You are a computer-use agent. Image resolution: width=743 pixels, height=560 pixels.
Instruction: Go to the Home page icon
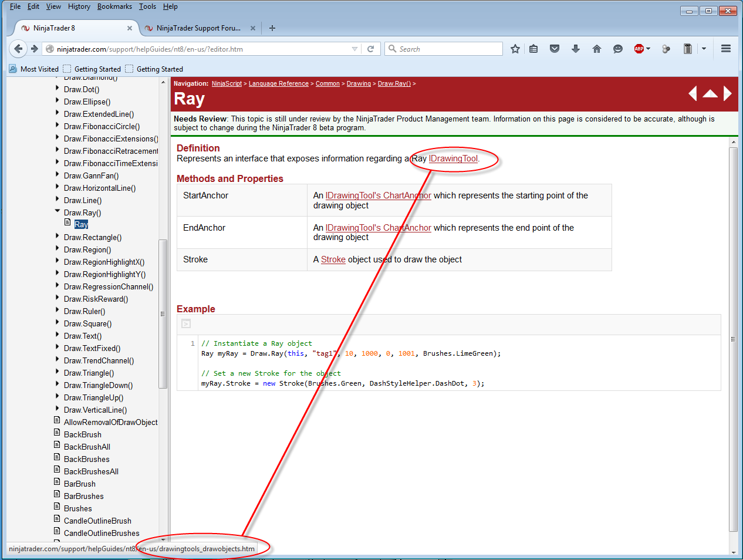597,49
